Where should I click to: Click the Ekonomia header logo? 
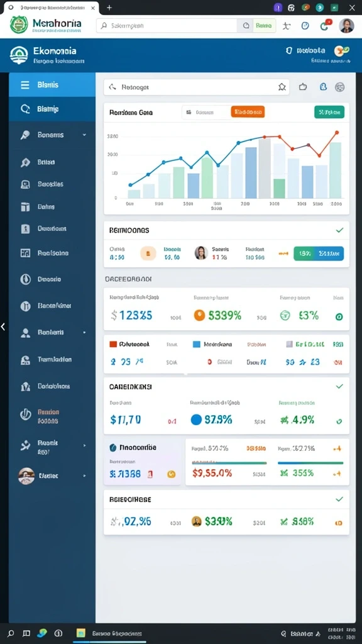click(x=18, y=55)
